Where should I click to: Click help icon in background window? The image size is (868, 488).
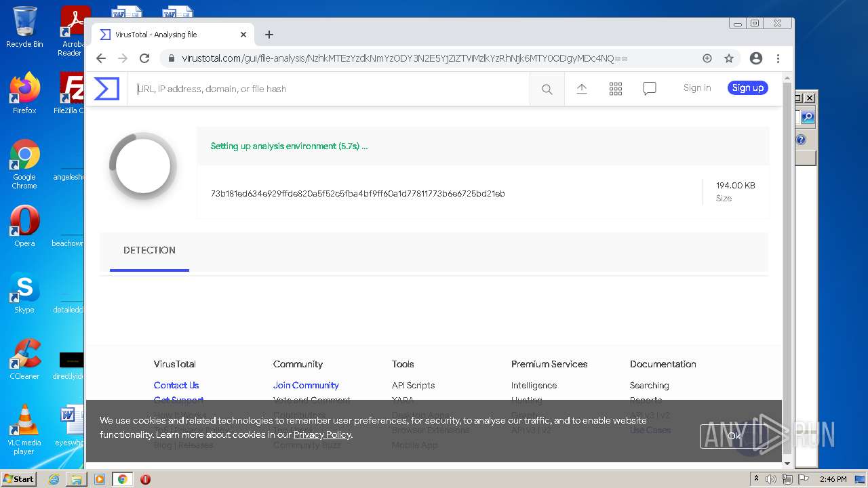[801, 140]
